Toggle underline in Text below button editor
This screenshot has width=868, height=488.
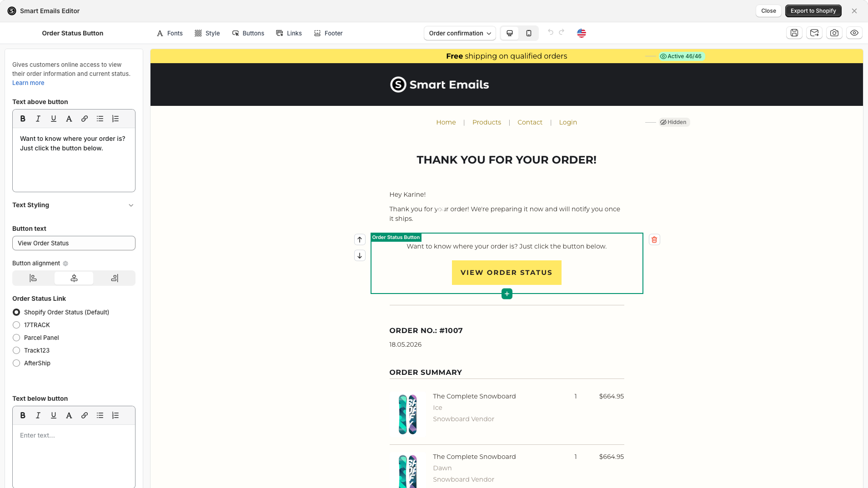click(54, 415)
